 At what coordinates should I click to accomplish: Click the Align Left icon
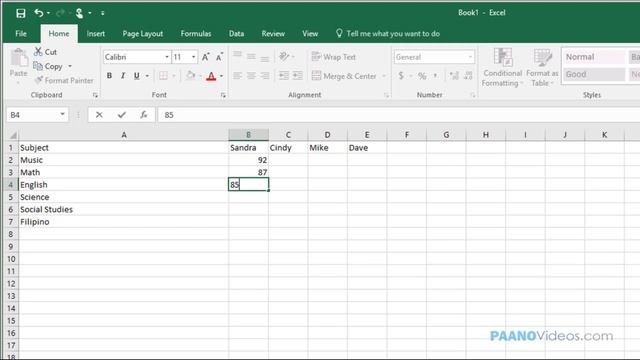(238, 76)
